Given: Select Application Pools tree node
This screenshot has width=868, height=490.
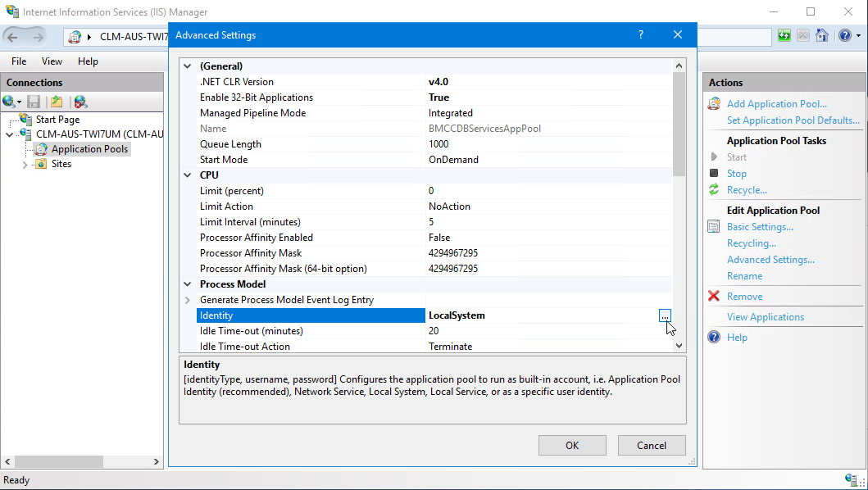Looking at the screenshot, I should tap(89, 149).
